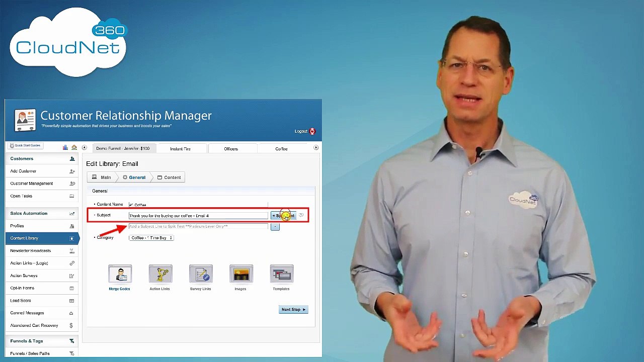Open the Images icon
The height and width of the screenshot is (362, 644).
point(241,275)
